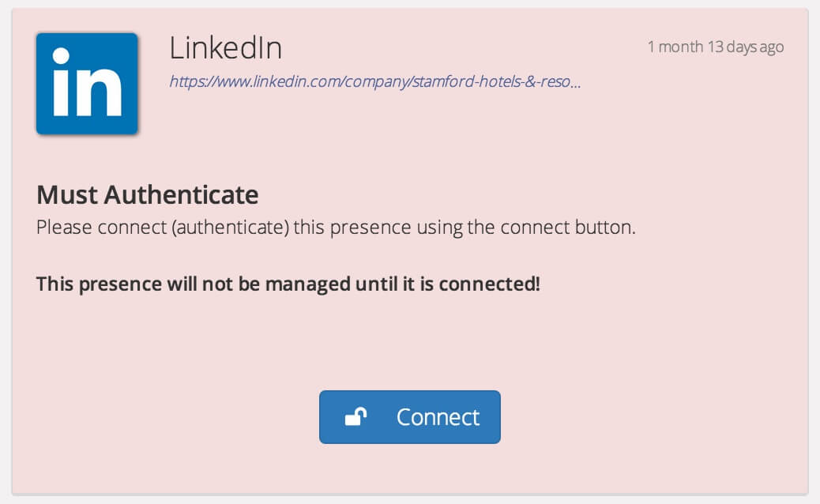Click "connect button." ending the instruction sentence
820x504 pixels.
568,228
